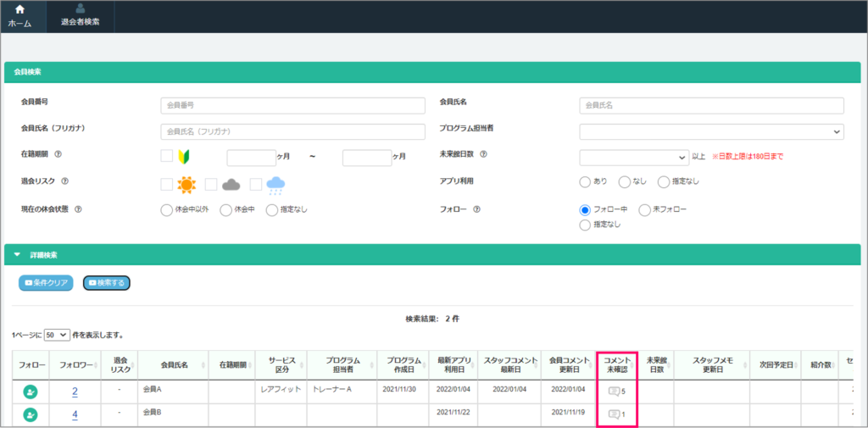
Task: Open unread comment icon for 会員A
Action: [615, 392]
